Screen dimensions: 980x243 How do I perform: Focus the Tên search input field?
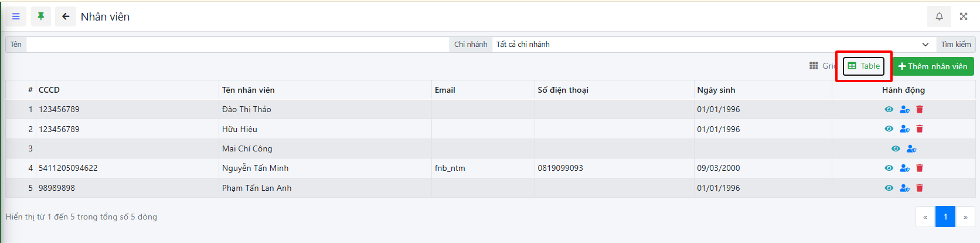tap(237, 45)
